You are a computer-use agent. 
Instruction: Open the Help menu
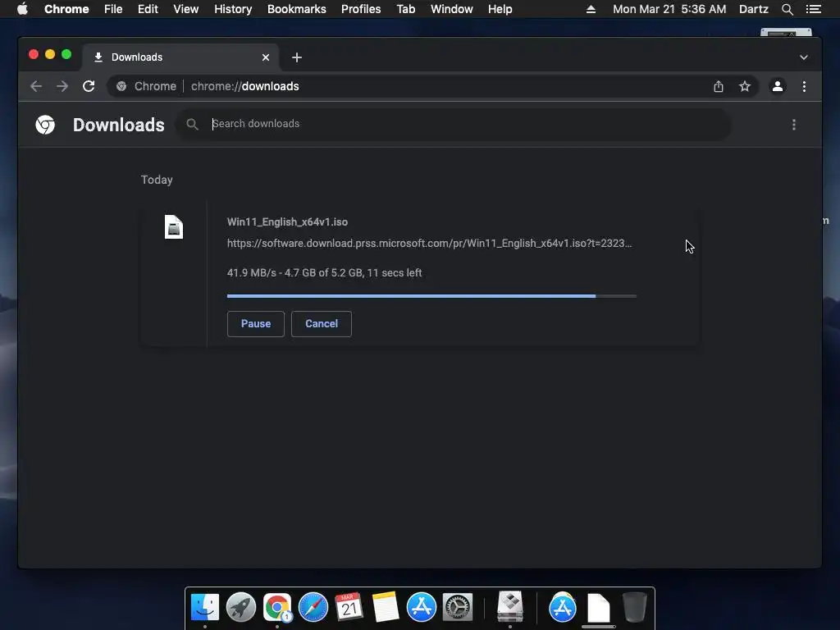[500, 9]
